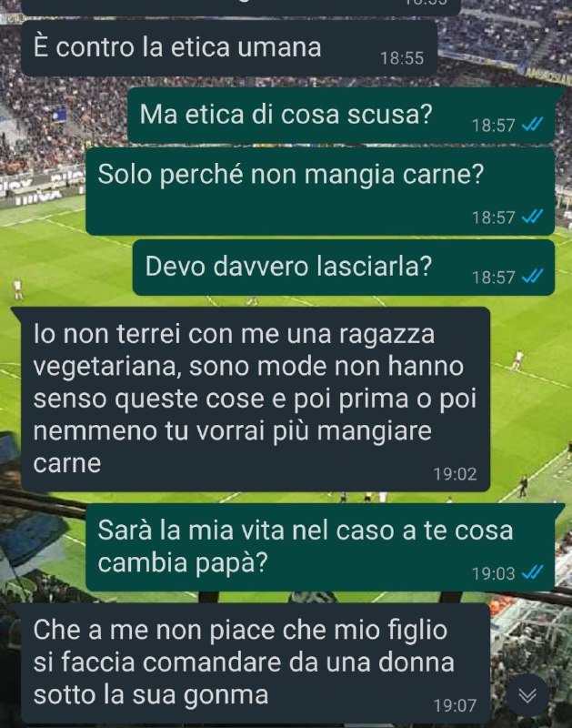Viewport: 572px width, 728px height.
Task: Tap the scroll-to-bottom double chevron button
Action: (x=527, y=695)
